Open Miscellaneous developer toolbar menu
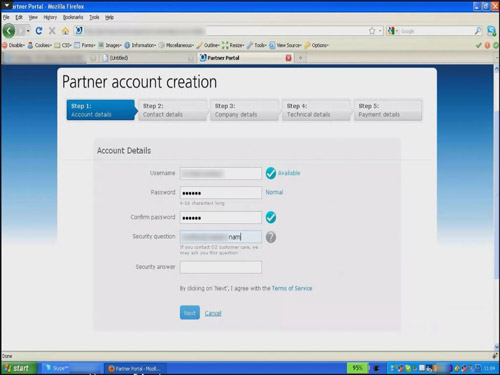The height and width of the screenshot is (375, 500). (176, 45)
